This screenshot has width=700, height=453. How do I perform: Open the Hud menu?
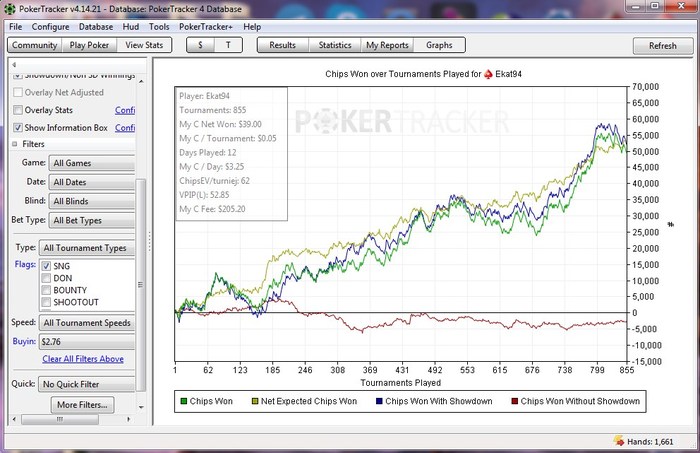pos(131,27)
